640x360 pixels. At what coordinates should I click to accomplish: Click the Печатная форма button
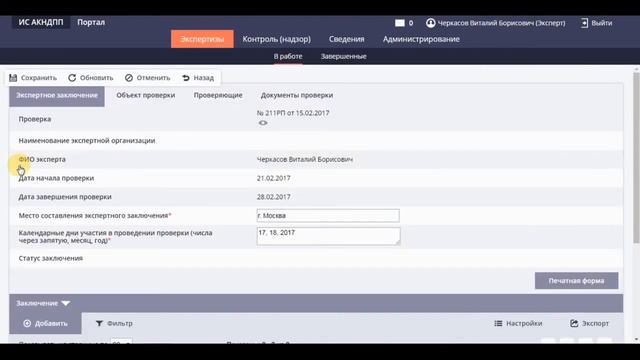tap(576, 281)
